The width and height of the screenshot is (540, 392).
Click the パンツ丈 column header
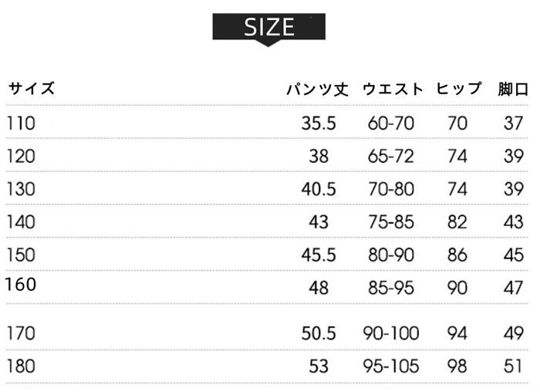coord(318,89)
